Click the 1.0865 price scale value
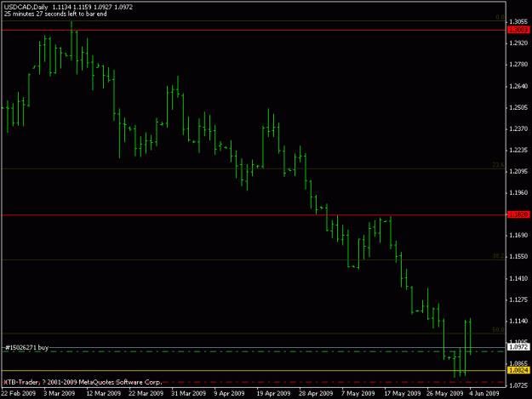This screenshot has height=399, width=532. click(518, 363)
